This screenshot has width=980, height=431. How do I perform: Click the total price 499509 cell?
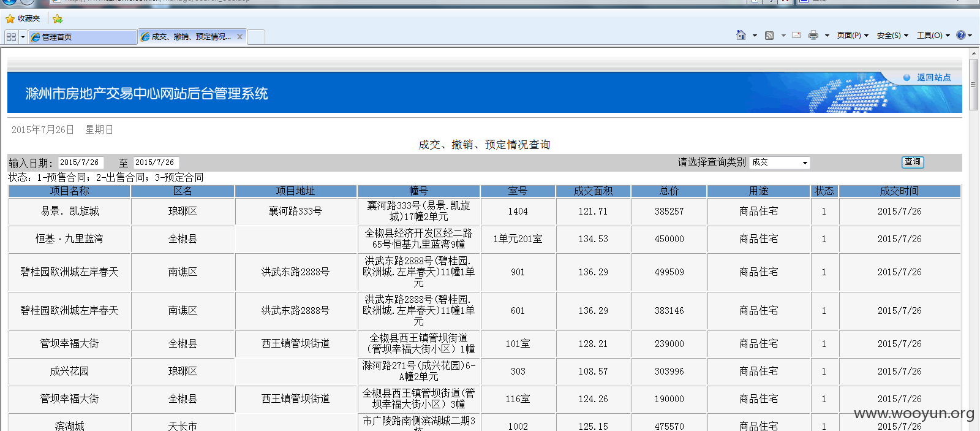(669, 272)
